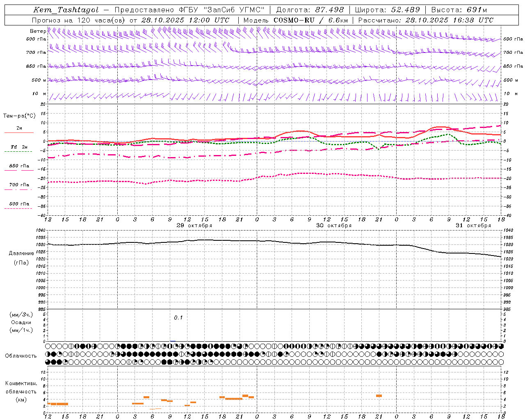Viewport: 525px width, 420px height.
Task: Click the 700 гПа dash-dot legend entry
Action: 19,185
